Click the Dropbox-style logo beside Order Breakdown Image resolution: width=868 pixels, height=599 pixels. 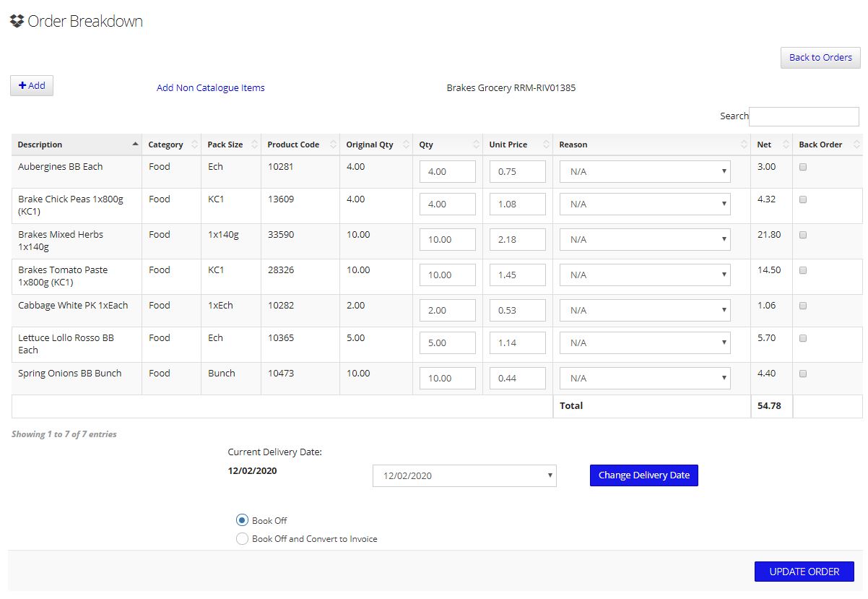[17, 21]
